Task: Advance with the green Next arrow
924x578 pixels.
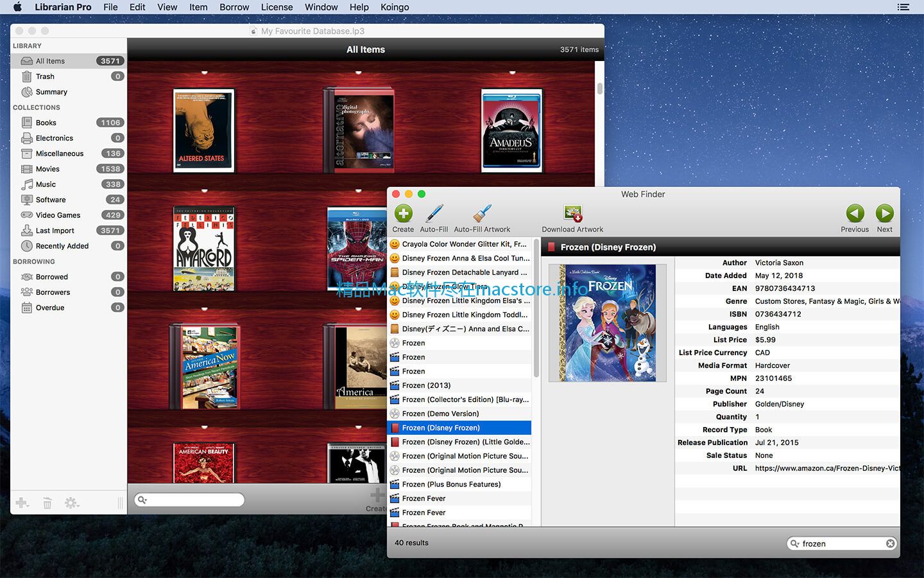Action: coord(884,213)
